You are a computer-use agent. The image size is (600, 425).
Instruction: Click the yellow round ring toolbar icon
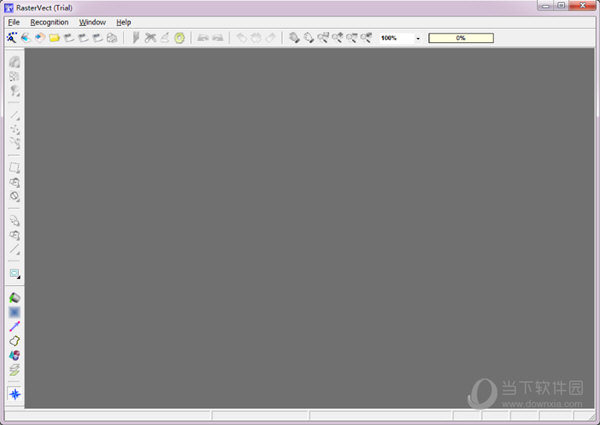pyautogui.click(x=179, y=38)
